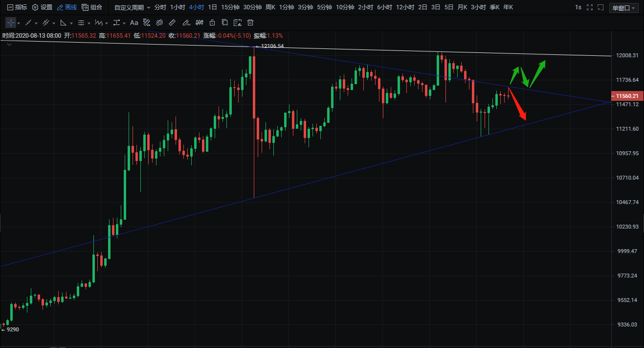644x348 pixels.
Task: Expand the trend line tool dropdown arrow
Action: coord(36,23)
